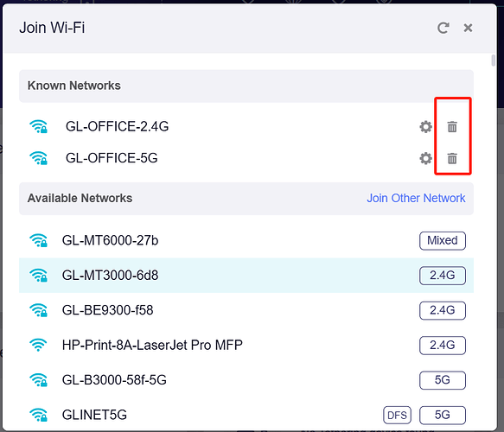Open settings gear for GL-OFFICE-5G

tap(426, 158)
